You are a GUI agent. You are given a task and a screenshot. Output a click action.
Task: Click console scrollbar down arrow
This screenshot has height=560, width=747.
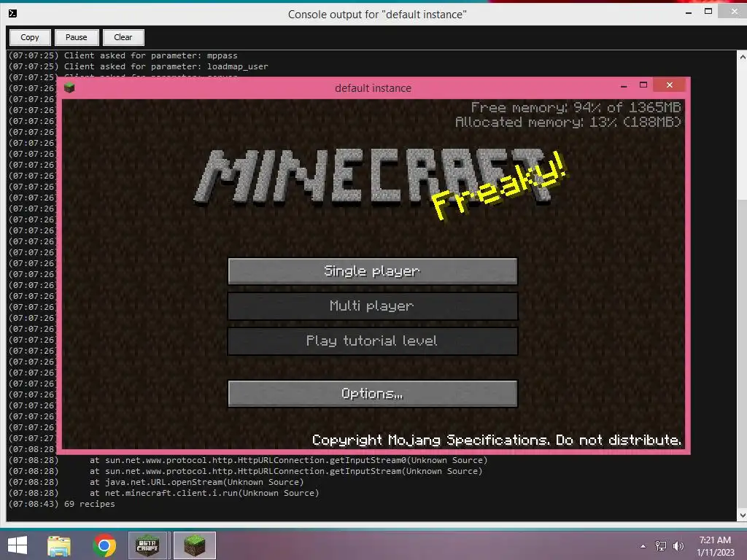click(x=742, y=516)
